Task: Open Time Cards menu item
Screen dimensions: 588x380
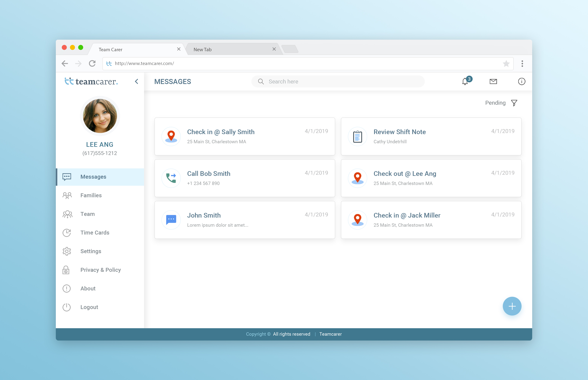Action: click(x=95, y=233)
